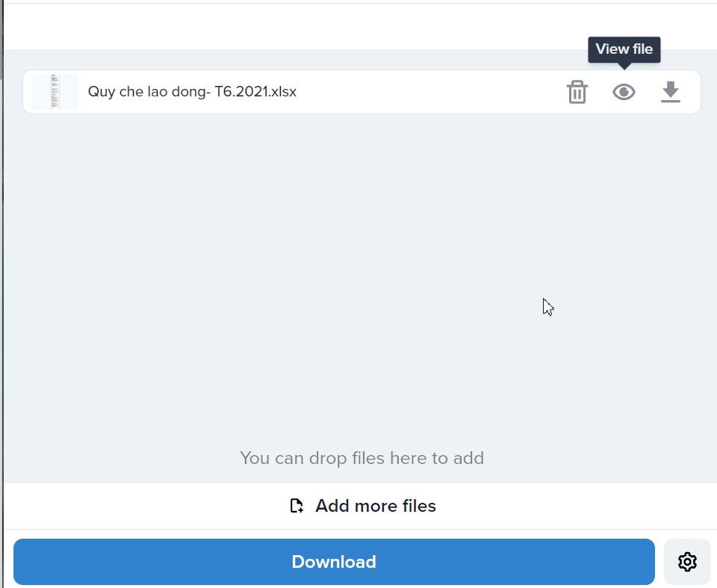This screenshot has height=588, width=717.
Task: Open the spreadsheet thumbnail preview
Action: 55,92
